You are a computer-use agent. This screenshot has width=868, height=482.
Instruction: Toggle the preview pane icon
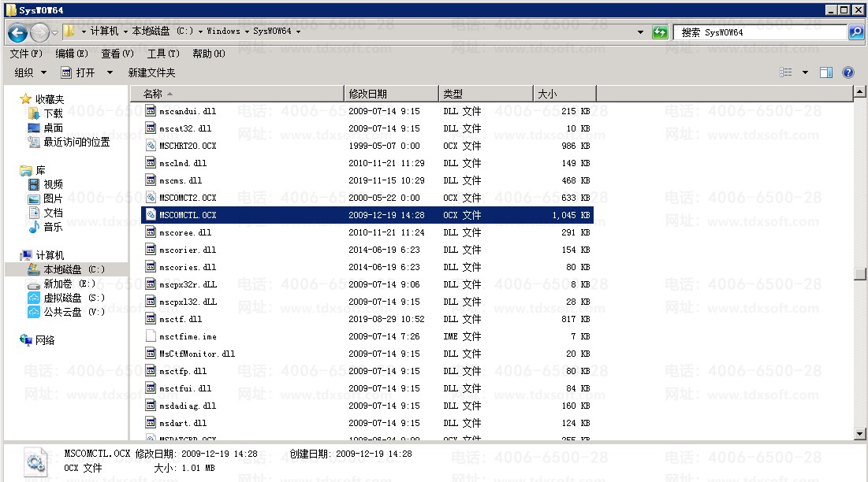826,72
